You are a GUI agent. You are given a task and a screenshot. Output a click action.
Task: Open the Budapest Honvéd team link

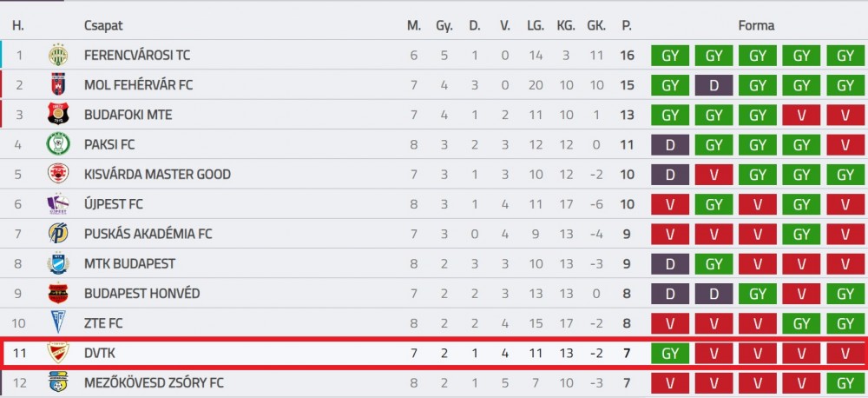(141, 293)
